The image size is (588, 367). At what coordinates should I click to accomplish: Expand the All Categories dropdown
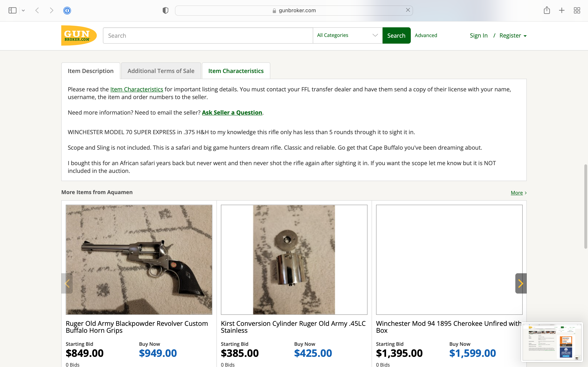click(347, 35)
